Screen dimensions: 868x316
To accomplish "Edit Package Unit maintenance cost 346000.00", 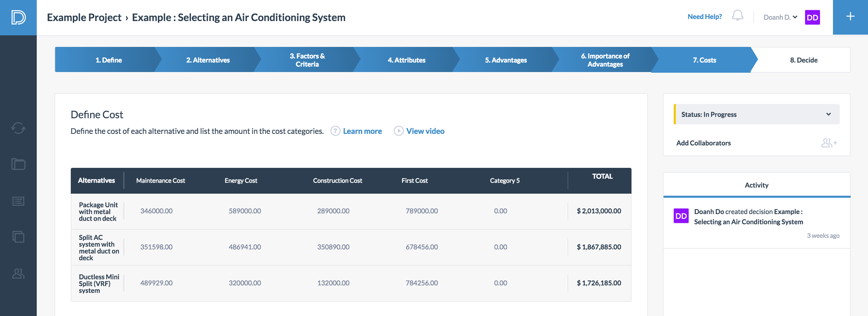I will (x=157, y=211).
